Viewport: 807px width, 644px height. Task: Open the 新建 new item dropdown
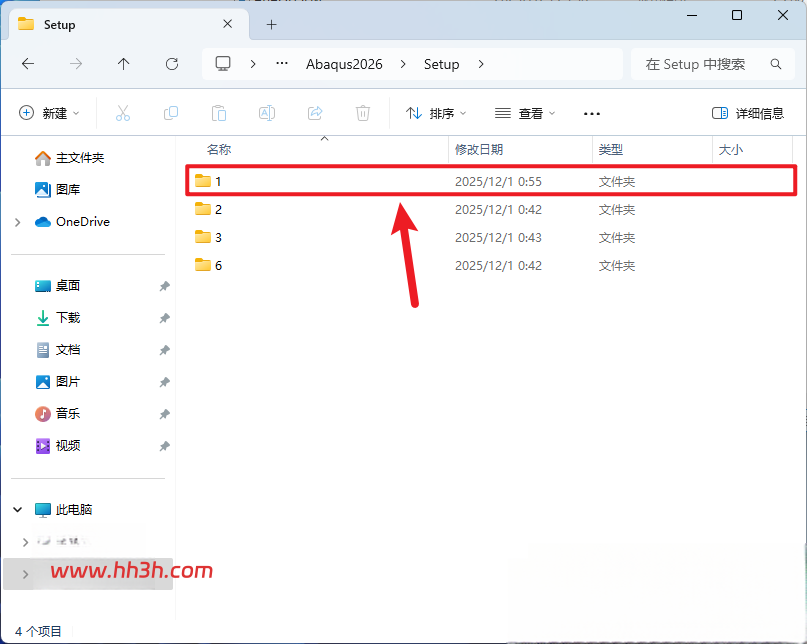point(49,113)
